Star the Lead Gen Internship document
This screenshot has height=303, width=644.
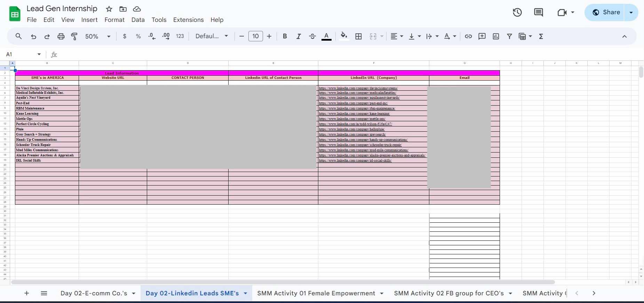coord(109,9)
